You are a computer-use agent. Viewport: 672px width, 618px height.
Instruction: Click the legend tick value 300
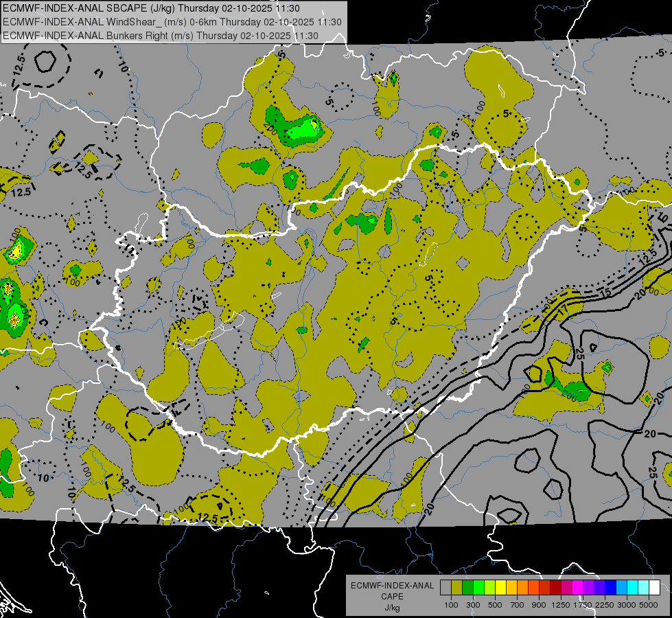[x=473, y=605]
